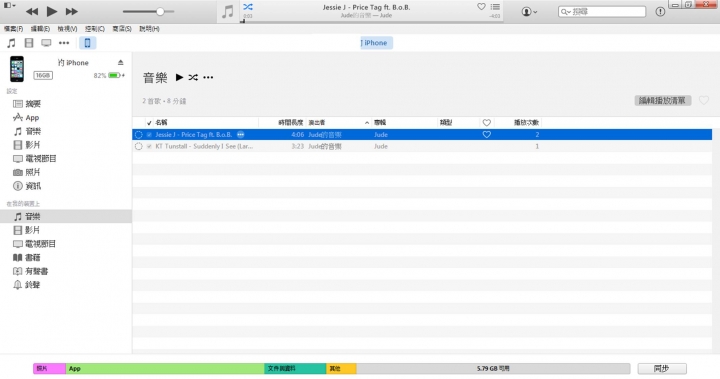This screenshot has width=720, height=379.
Task: Select the KT Tunstall - Suddenly I See row
Action: click(x=422, y=147)
